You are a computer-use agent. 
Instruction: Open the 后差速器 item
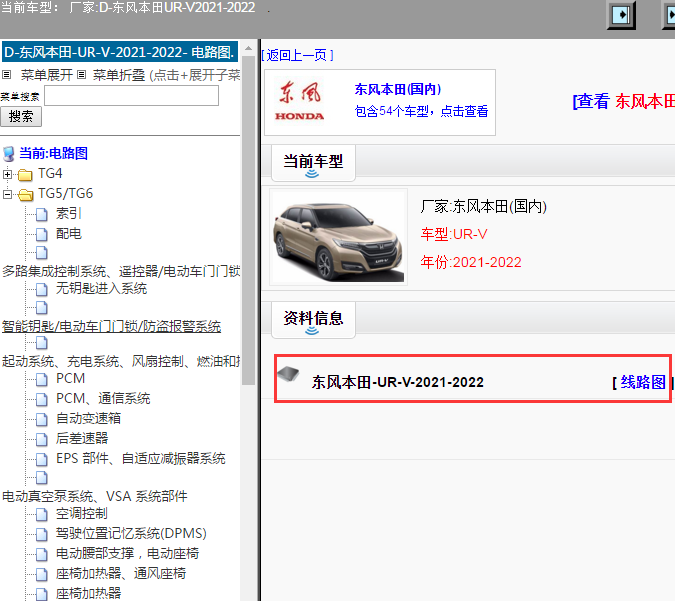pos(82,438)
